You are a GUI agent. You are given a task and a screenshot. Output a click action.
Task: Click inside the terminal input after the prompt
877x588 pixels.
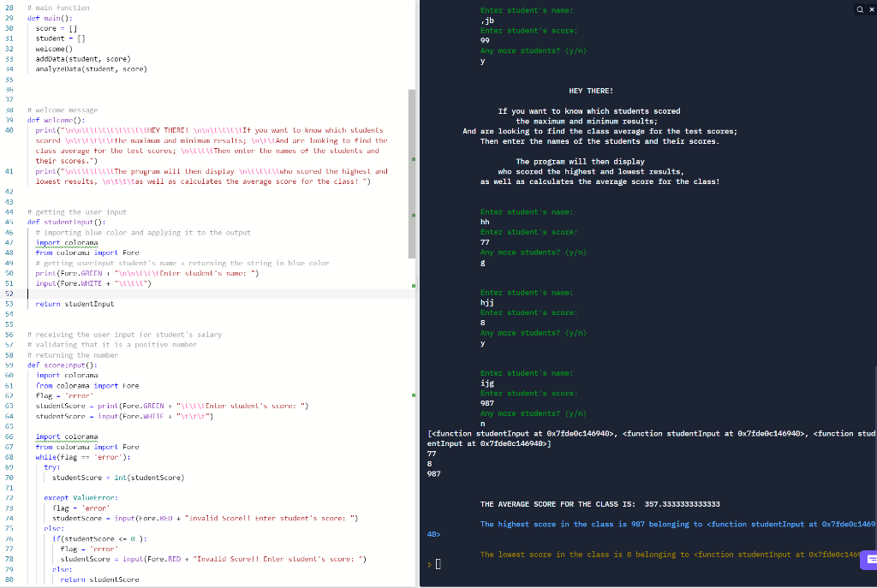(438, 563)
